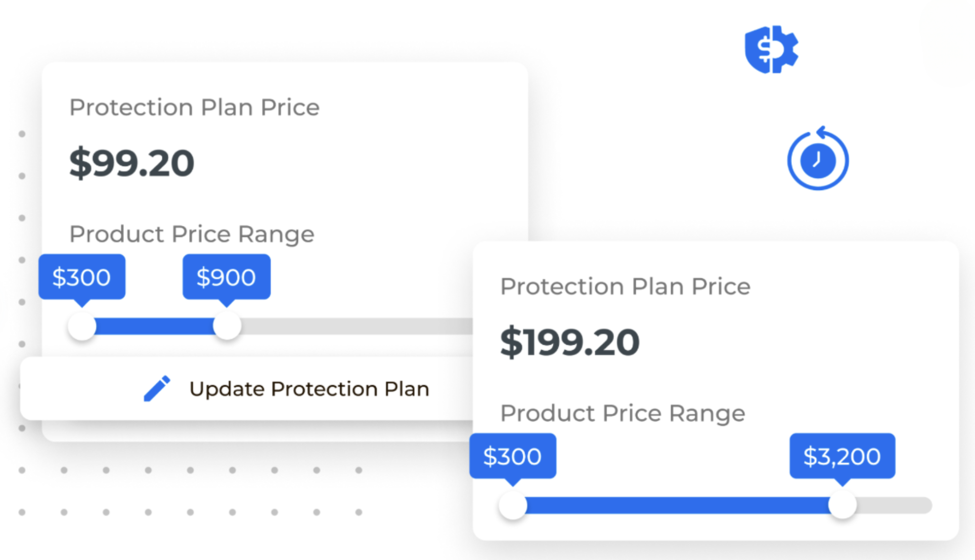This screenshot has width=975, height=560.
Task: Click the blue filled range between $300 and $3,200
Action: [x=678, y=505]
